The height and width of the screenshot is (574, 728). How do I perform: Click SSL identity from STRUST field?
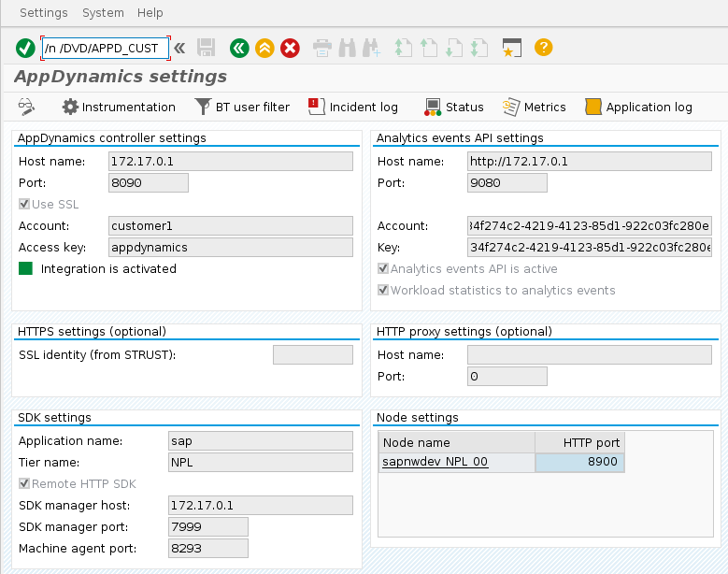tap(312, 355)
